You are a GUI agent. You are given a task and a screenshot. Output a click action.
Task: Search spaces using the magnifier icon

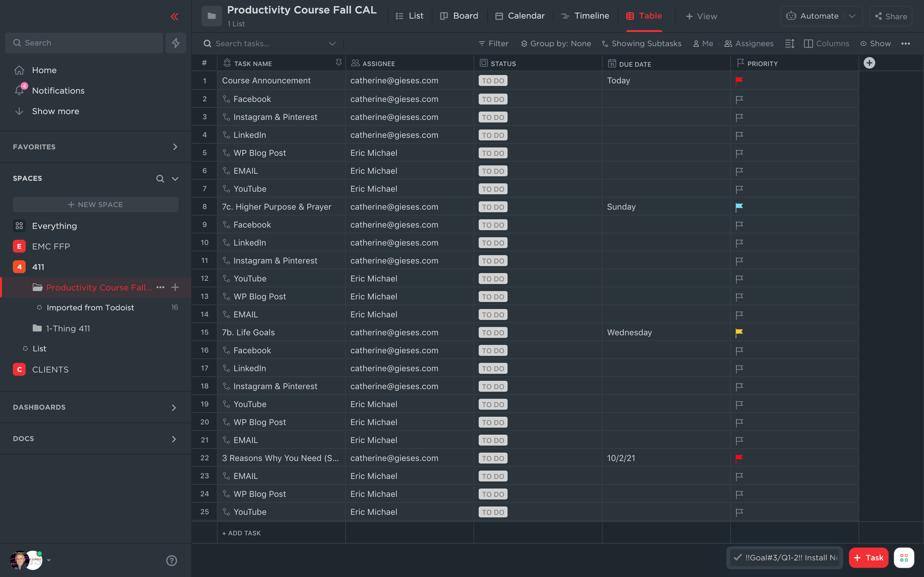[x=160, y=179]
